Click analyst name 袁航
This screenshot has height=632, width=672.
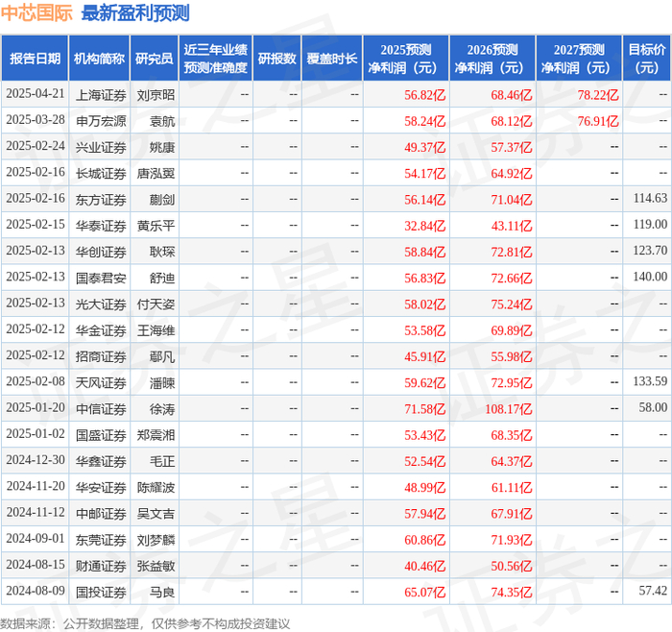(x=162, y=121)
